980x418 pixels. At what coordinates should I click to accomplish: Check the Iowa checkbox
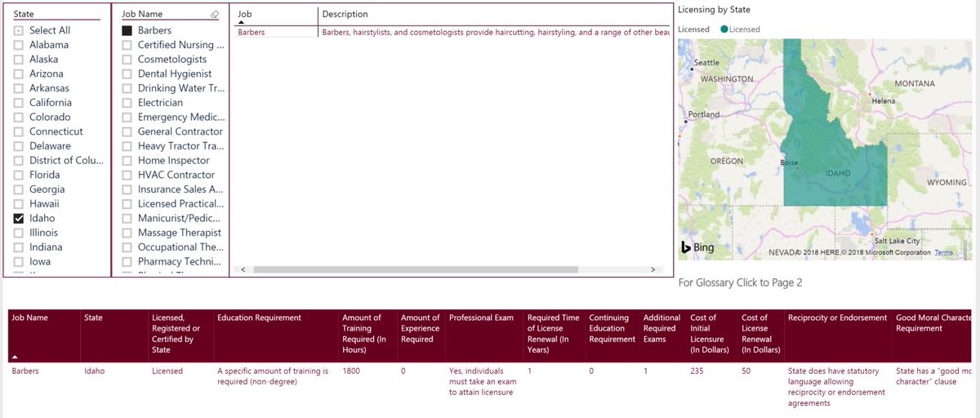[19, 261]
